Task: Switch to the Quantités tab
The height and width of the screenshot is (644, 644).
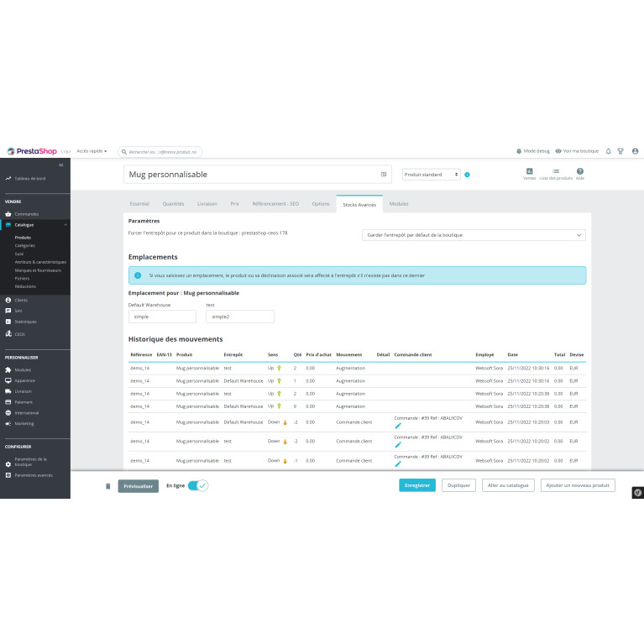Action: [x=173, y=204]
